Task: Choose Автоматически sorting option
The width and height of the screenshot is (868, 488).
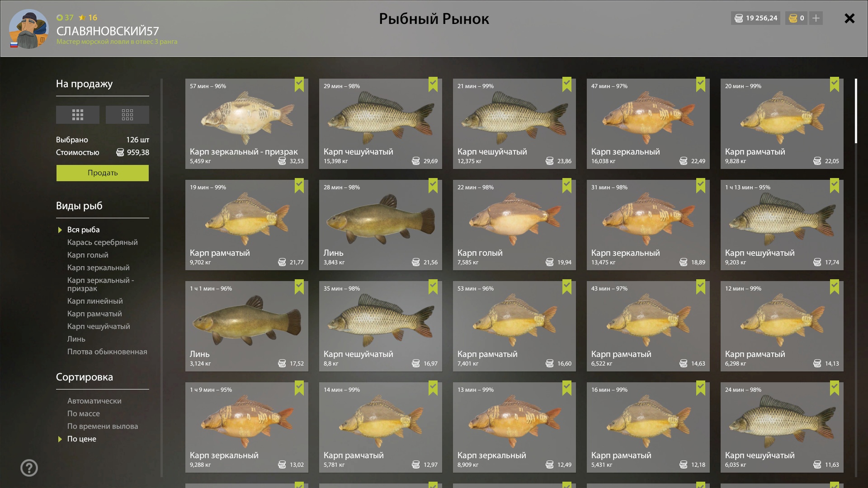Action: tap(94, 401)
